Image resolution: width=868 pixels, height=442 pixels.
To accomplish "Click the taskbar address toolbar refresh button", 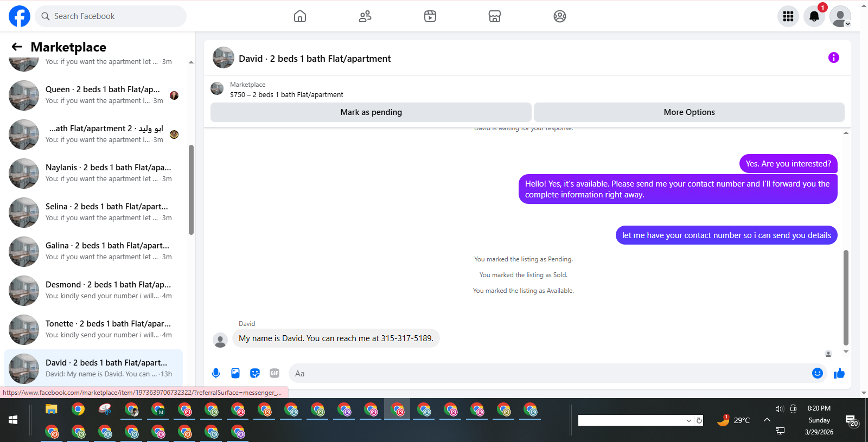I will 699,420.
